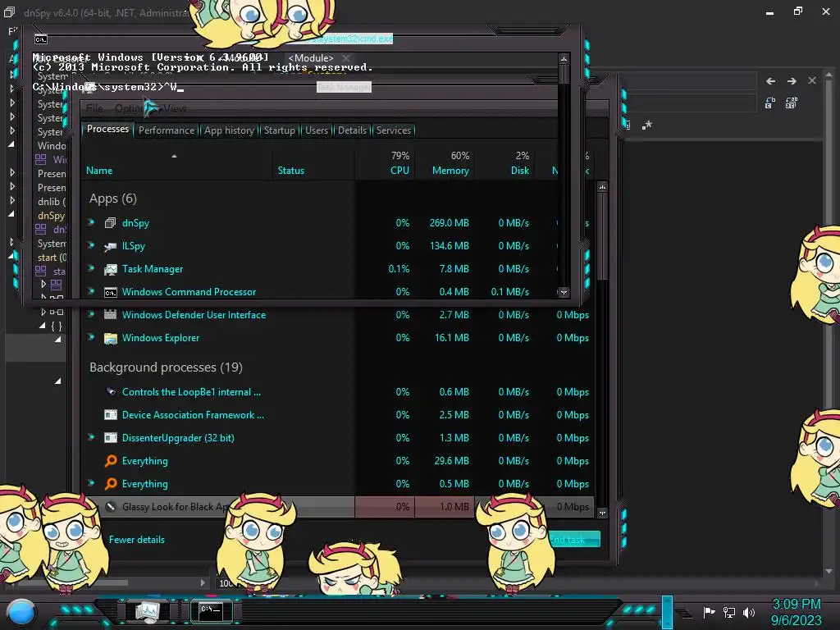
Task: Select the 29.6 MB Everything memory value
Action: click(x=452, y=461)
